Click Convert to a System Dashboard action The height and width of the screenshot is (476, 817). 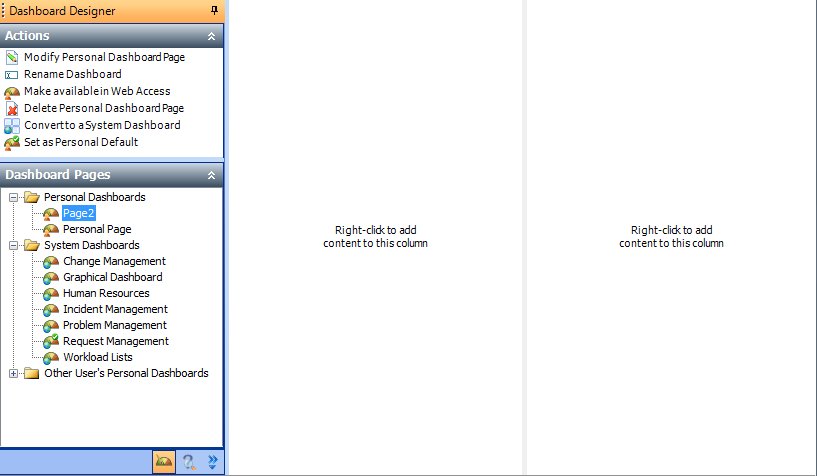[x=102, y=125]
